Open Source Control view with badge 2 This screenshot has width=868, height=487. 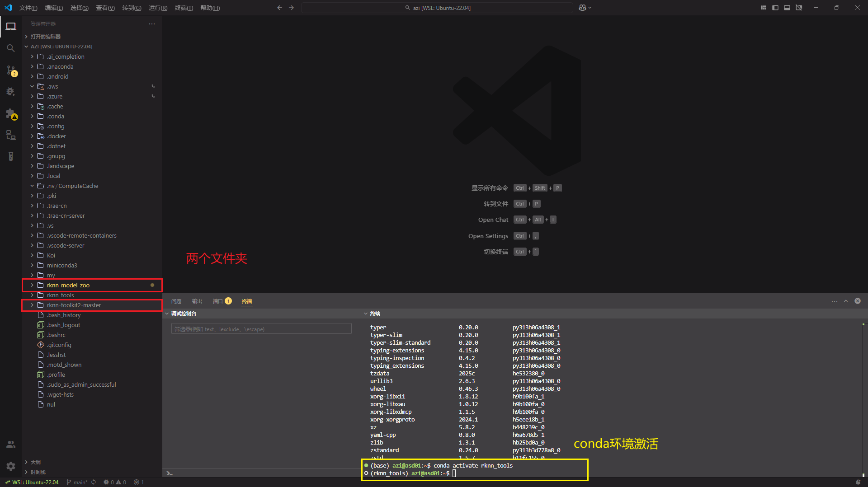11,70
